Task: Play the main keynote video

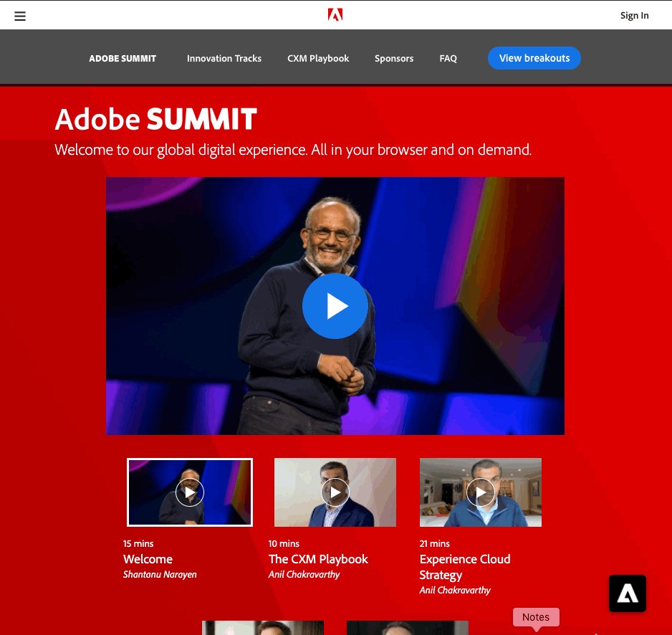Action: pyautogui.click(x=335, y=306)
